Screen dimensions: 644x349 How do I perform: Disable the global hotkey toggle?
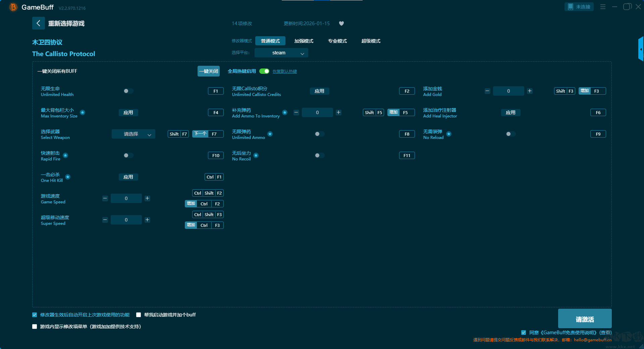point(264,71)
